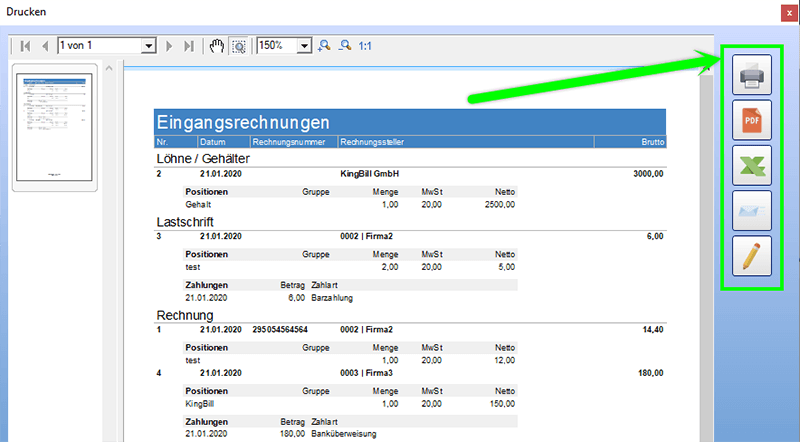Click the 'Löhne / Gehälter' group heading
Image resolution: width=800 pixels, height=442 pixels.
coord(203,159)
